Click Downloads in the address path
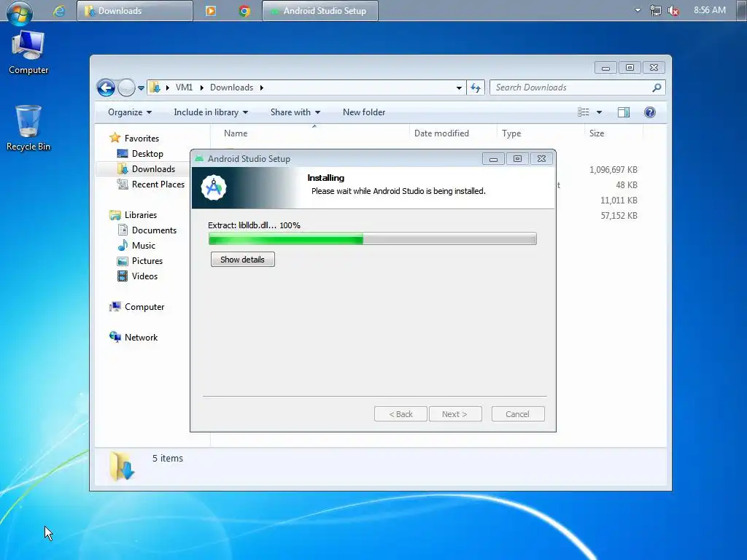Image resolution: width=747 pixels, height=560 pixels. click(x=231, y=87)
